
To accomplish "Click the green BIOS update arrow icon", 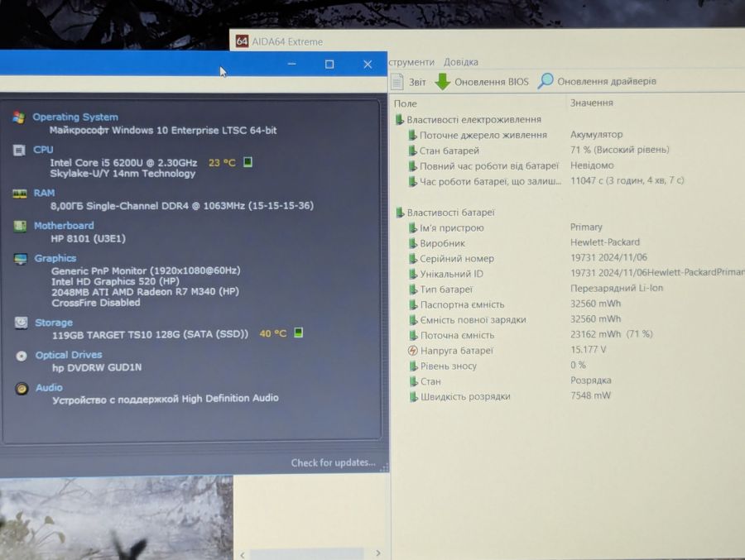I will coord(442,82).
